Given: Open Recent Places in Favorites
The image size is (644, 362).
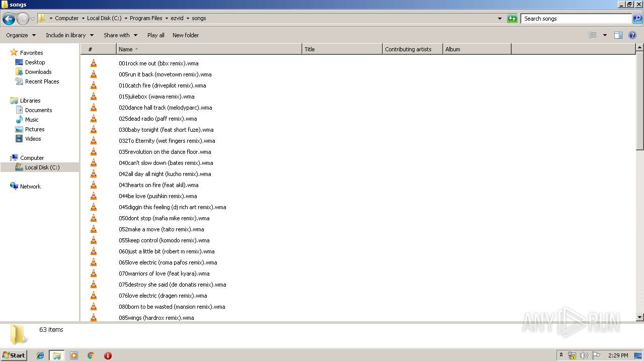Looking at the screenshot, I should tap(42, 81).
